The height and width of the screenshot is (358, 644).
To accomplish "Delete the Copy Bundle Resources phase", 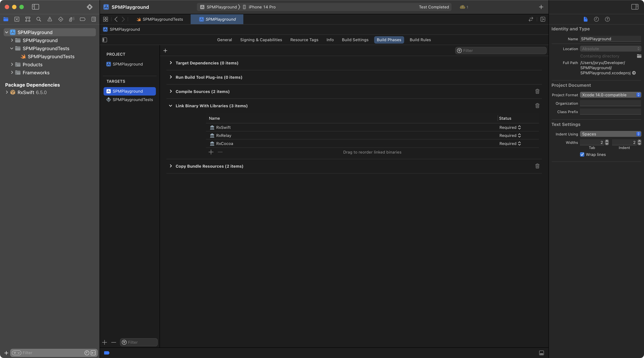I will tap(537, 166).
